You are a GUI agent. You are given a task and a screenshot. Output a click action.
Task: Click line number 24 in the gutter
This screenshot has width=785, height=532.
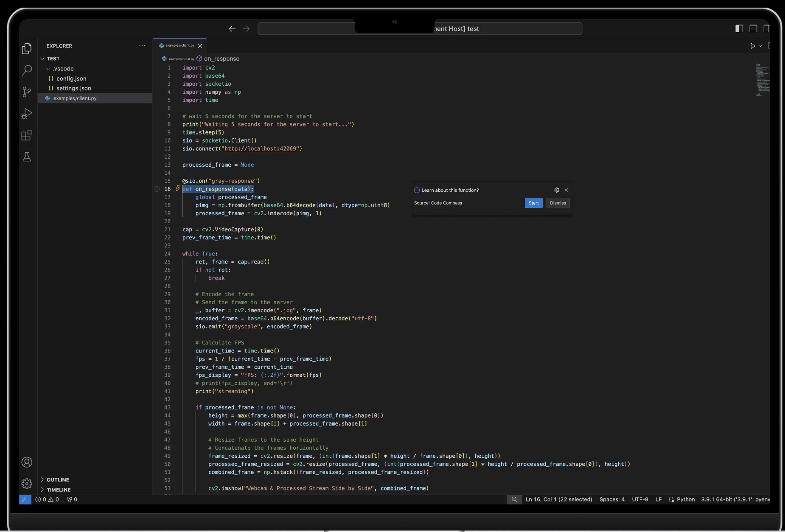coord(168,254)
